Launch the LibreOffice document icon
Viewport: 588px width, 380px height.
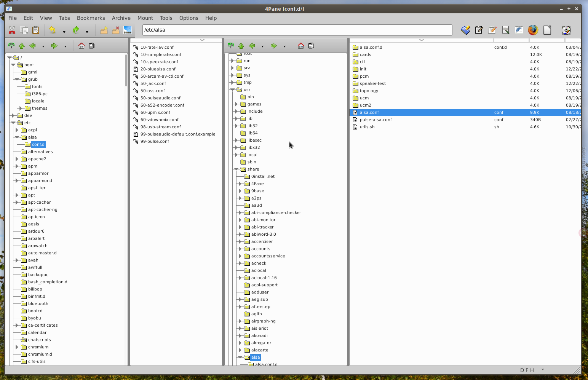547,30
